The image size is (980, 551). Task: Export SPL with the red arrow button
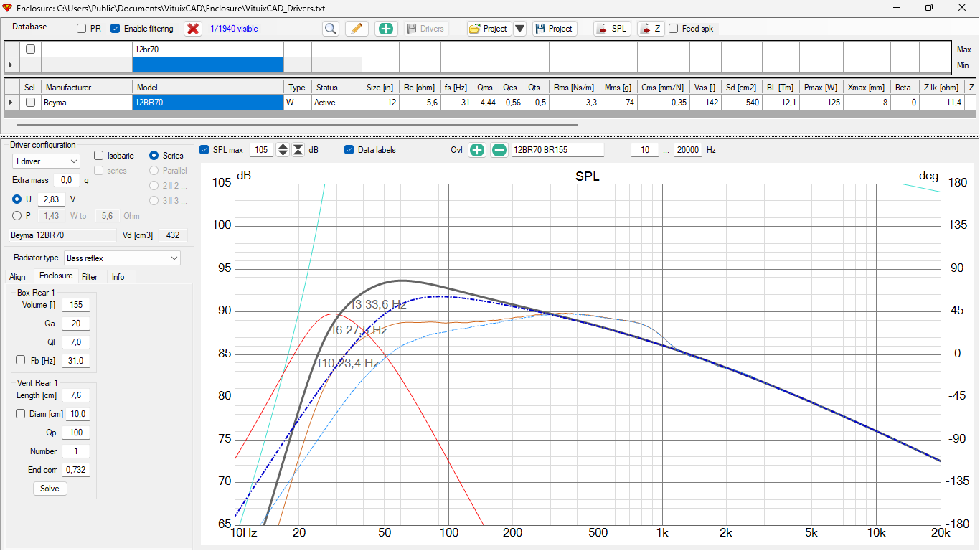612,29
